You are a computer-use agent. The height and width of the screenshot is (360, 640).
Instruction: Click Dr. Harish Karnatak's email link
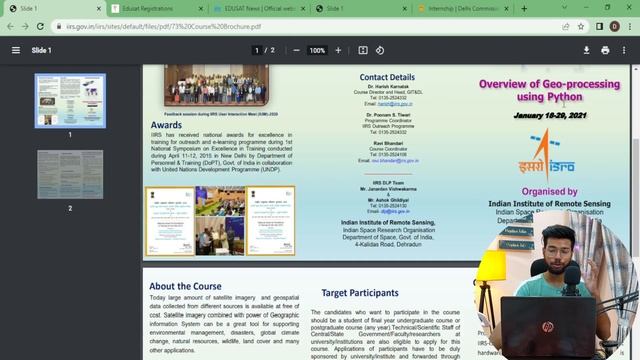pyautogui.click(x=395, y=104)
